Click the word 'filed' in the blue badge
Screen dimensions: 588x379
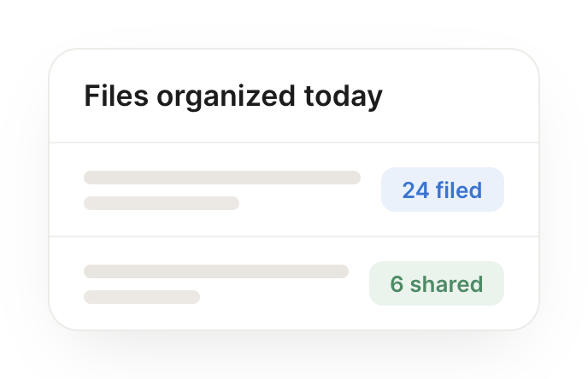(459, 189)
